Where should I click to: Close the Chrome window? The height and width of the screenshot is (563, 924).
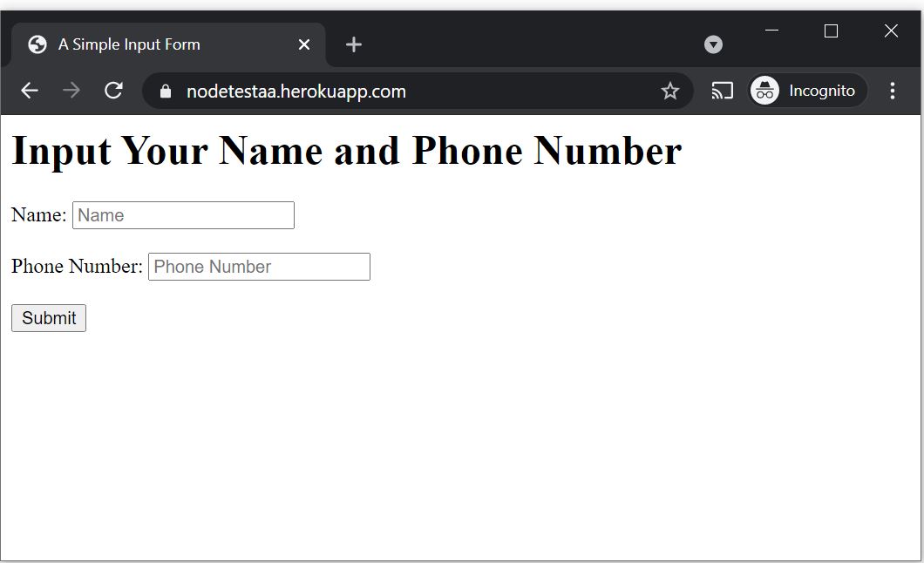(891, 31)
